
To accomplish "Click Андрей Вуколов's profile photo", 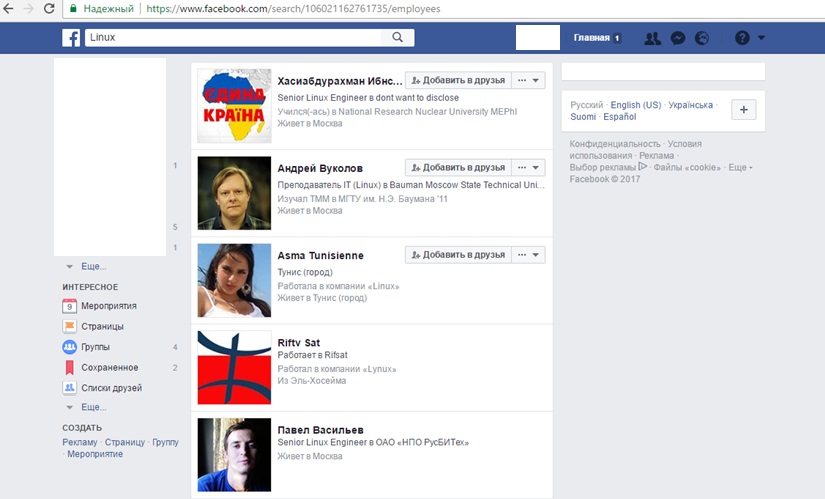I will (234, 193).
